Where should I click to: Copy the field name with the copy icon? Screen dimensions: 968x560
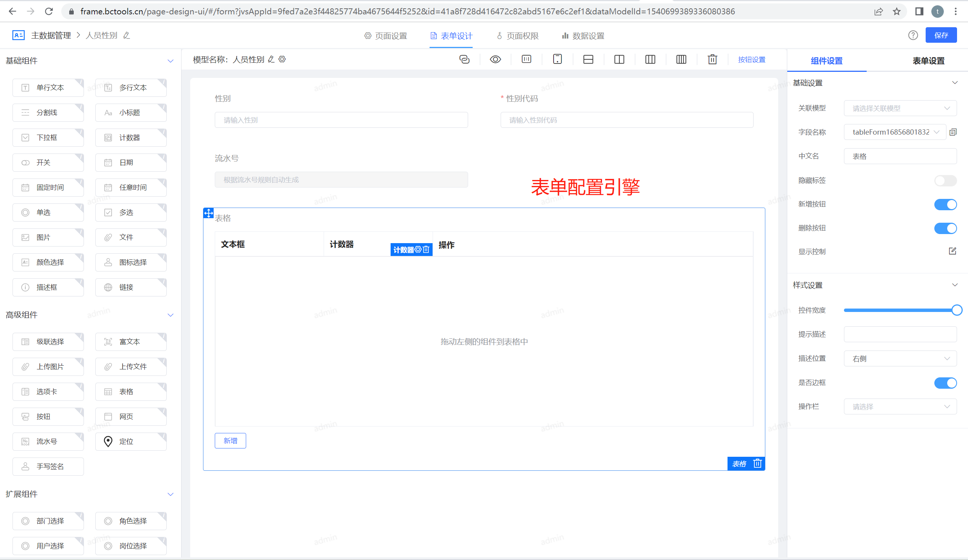tap(953, 132)
